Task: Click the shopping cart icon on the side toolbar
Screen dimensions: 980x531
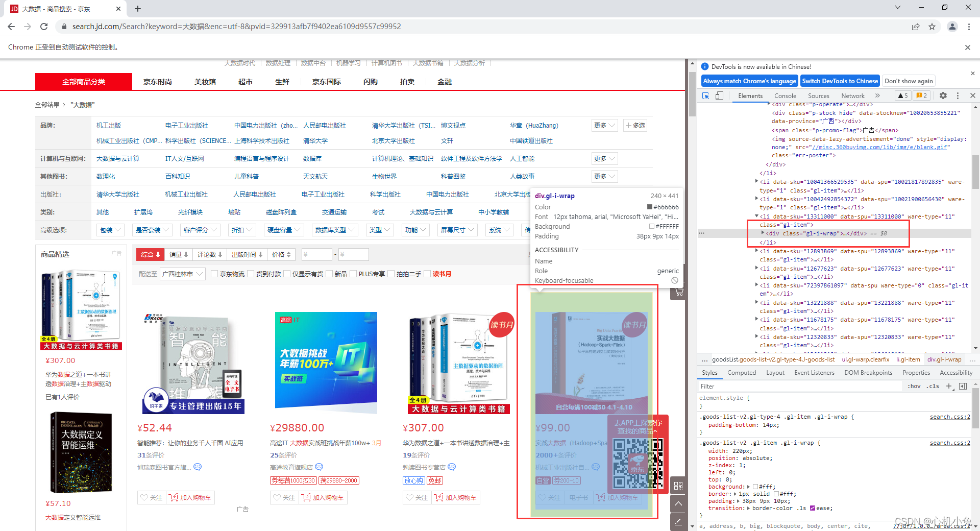Action: 678,293
